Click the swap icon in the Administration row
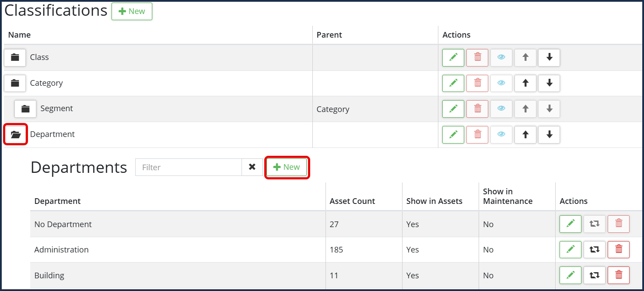644x291 pixels. tap(594, 249)
